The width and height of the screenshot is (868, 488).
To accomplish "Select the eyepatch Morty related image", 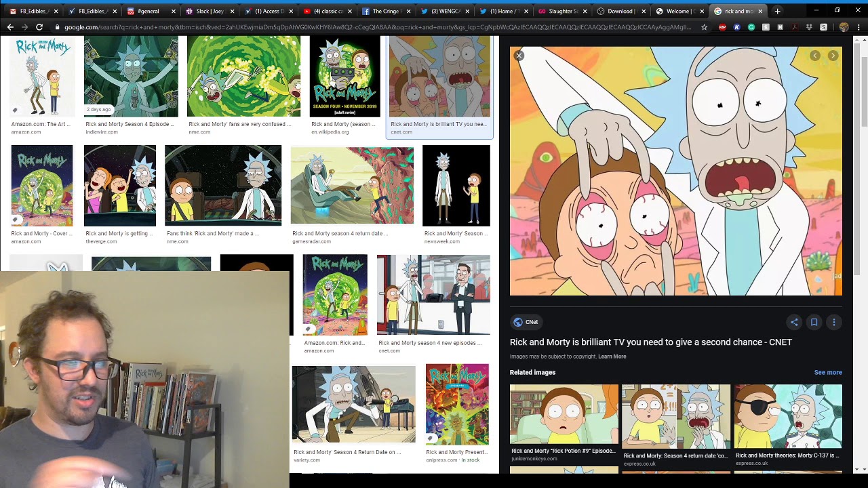I will 787,416.
